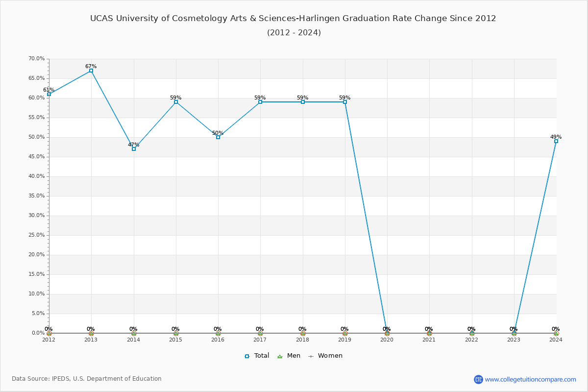Select the 2017 Total data point 59%
588x392 pixels.
point(260,102)
